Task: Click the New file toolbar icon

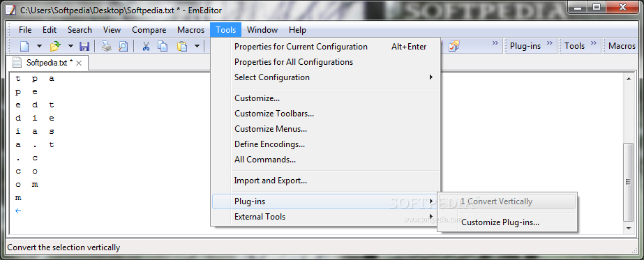Action: [x=24, y=46]
